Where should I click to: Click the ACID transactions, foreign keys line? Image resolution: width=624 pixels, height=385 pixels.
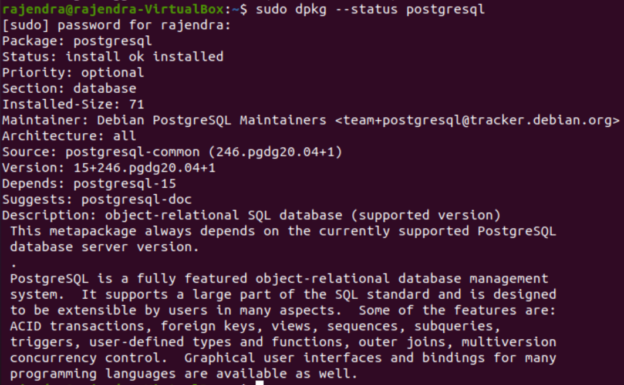255,326
